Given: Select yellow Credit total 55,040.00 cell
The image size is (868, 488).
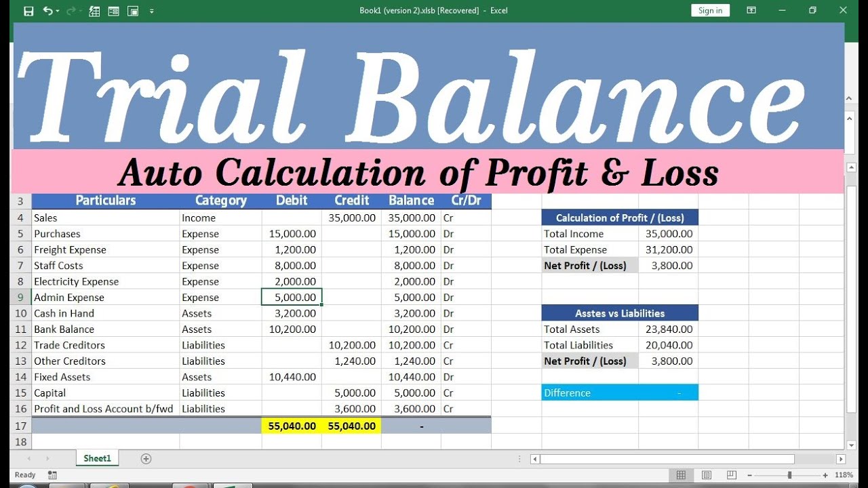Looking at the screenshot, I should pos(351,426).
